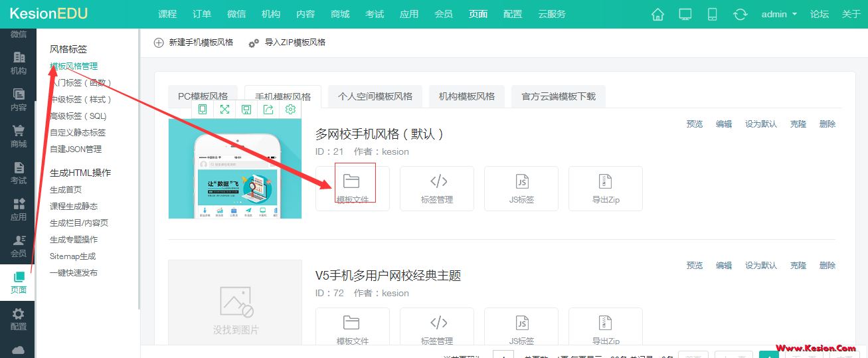Image resolution: width=868 pixels, height=358 pixels.
Task: Open 考试 icon in left sidebar
Action: (19, 172)
